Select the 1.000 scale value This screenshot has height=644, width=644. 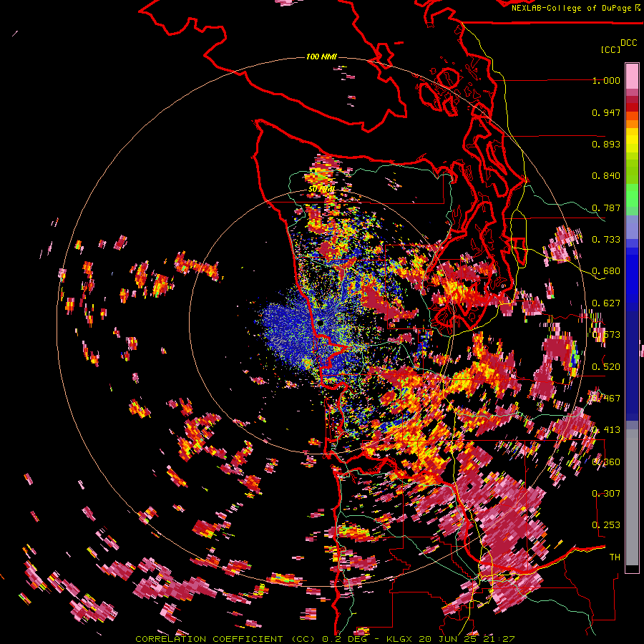[x=606, y=80]
